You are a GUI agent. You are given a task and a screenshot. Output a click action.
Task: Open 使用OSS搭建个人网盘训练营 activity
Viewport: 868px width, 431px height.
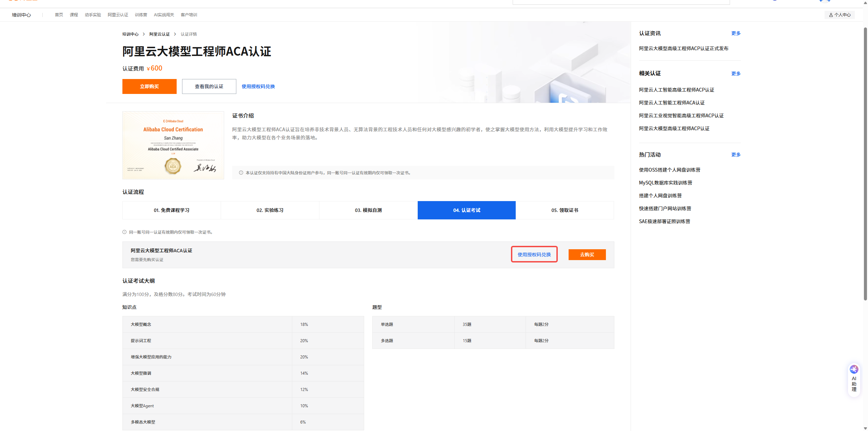coord(670,170)
